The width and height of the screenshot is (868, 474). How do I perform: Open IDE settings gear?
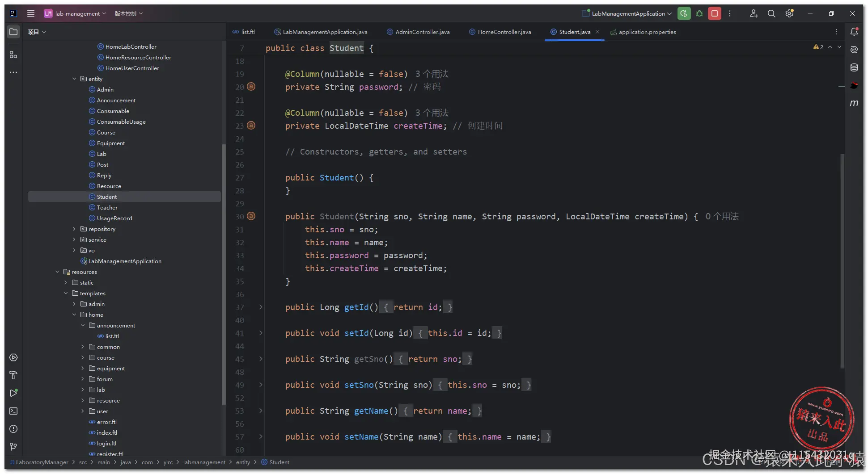click(789, 13)
